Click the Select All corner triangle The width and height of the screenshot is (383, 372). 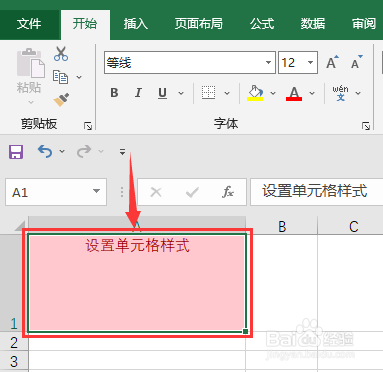(x=20, y=226)
